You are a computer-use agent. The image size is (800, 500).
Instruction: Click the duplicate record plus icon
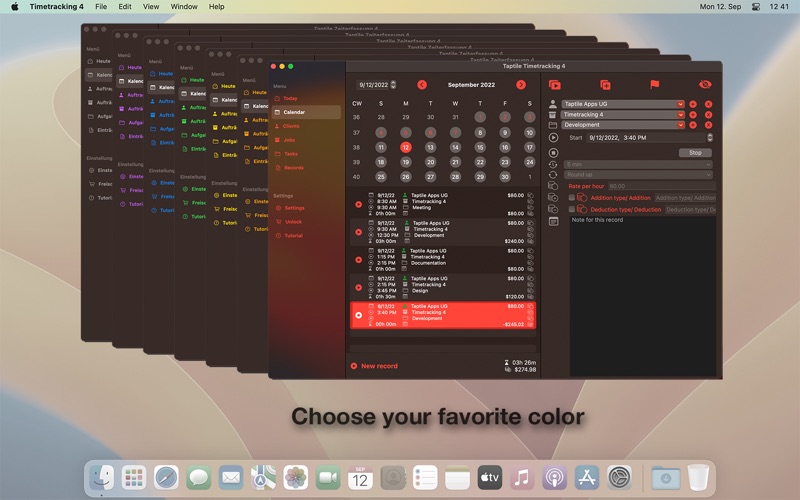point(605,85)
